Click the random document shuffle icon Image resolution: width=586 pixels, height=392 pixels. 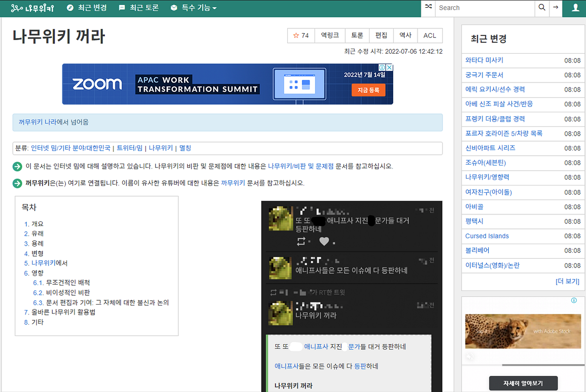pyautogui.click(x=428, y=8)
